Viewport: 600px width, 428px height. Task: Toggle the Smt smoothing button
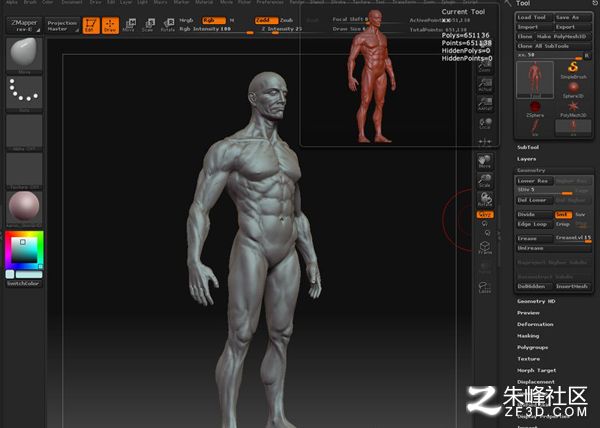[x=563, y=215]
